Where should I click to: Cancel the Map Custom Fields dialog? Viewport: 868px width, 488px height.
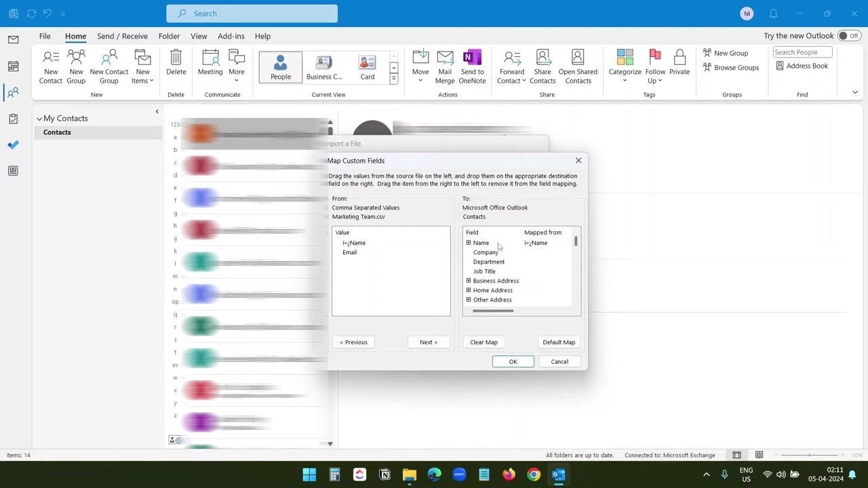tap(559, 362)
